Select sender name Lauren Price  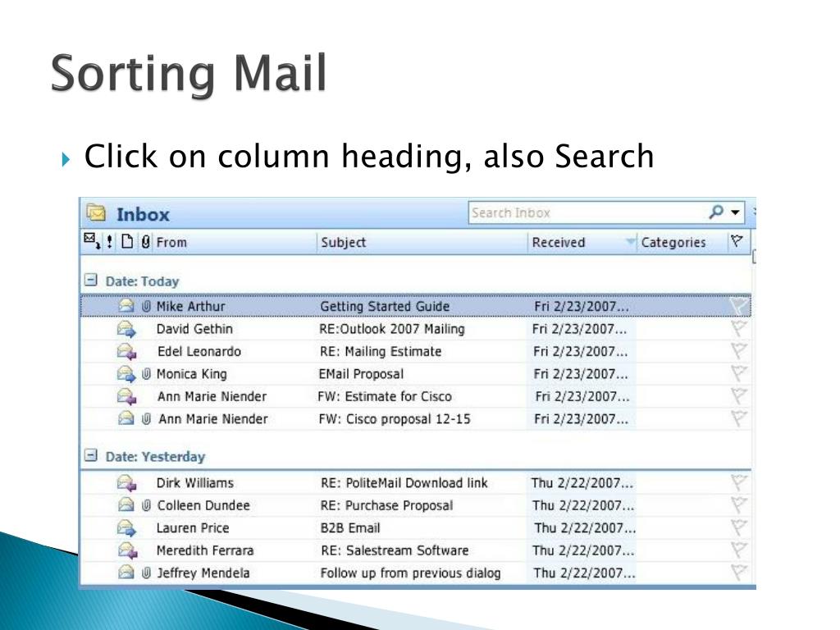192,528
